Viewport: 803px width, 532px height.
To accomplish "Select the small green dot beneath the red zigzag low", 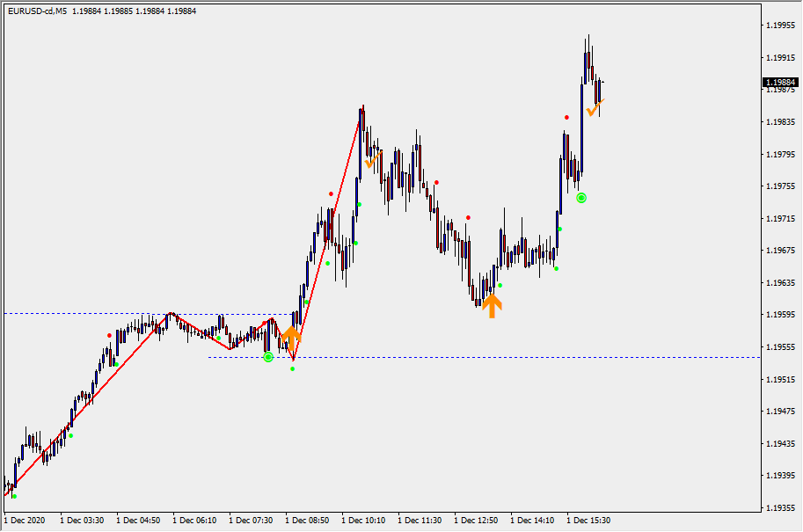I will tap(293, 368).
